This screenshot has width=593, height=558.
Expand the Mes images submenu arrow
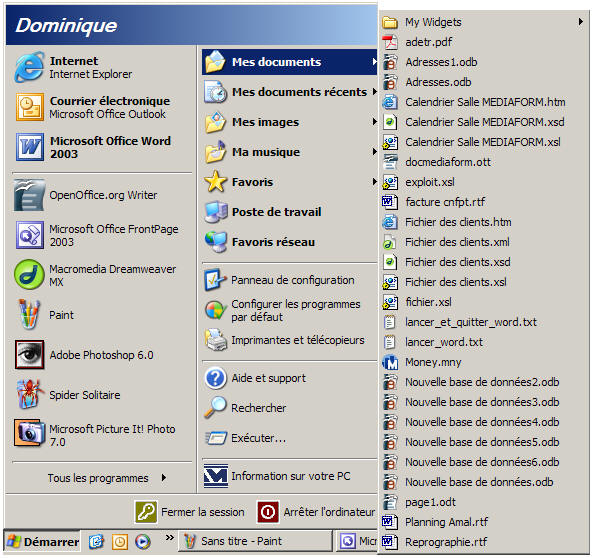pyautogui.click(x=374, y=121)
